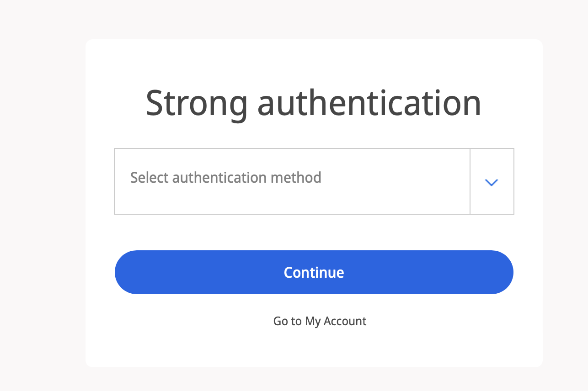Click blank space between dropdown and Continue button
This screenshot has height=391, width=588.
[x=314, y=232]
